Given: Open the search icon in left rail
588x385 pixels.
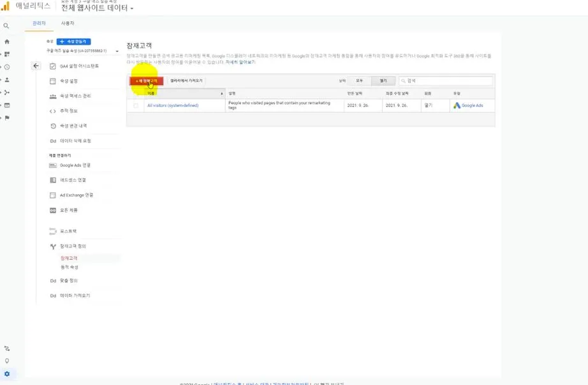Looking at the screenshot, I should click(x=6, y=26).
